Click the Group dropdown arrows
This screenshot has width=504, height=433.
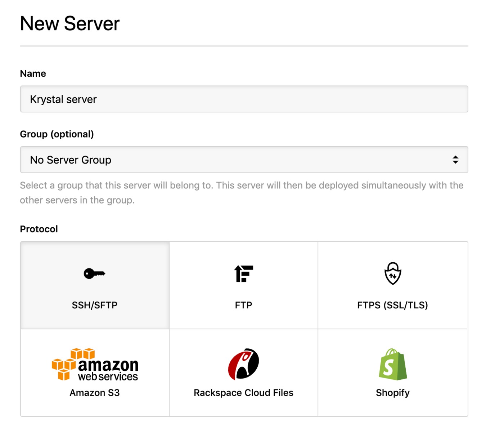click(455, 160)
